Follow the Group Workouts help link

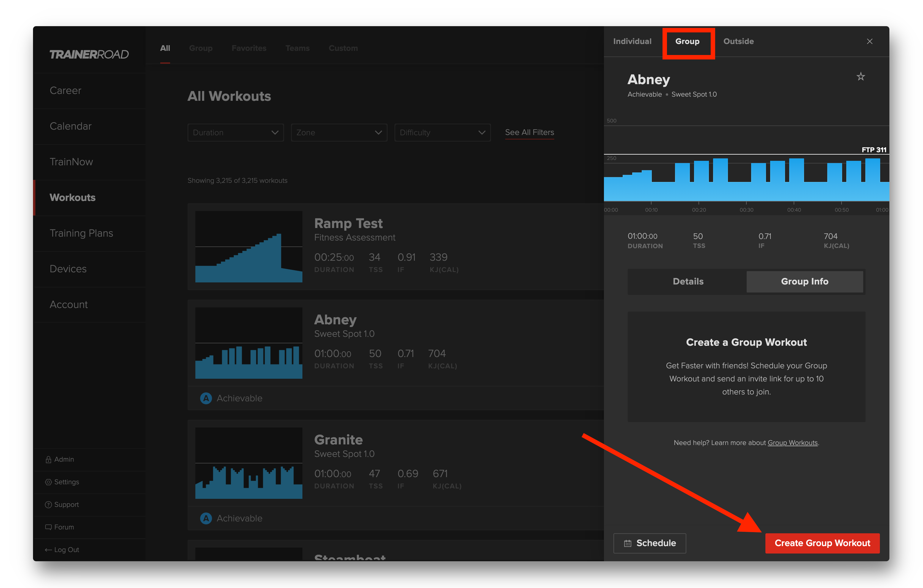click(792, 443)
